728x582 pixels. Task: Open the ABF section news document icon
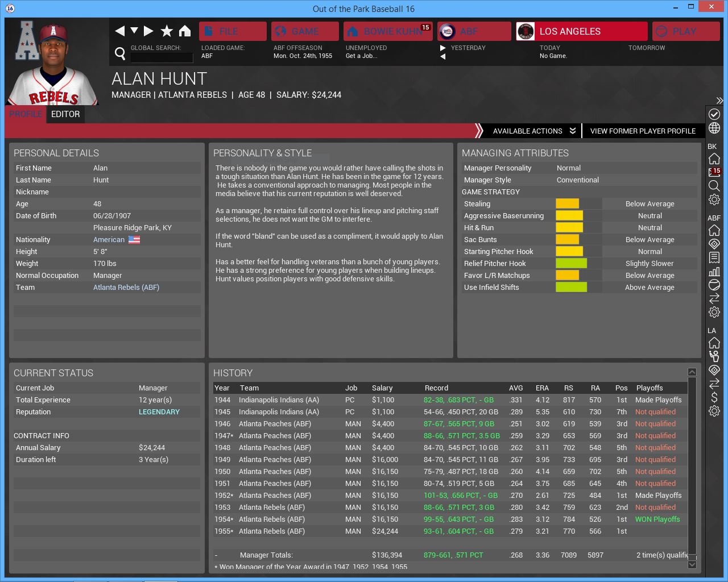click(x=714, y=257)
